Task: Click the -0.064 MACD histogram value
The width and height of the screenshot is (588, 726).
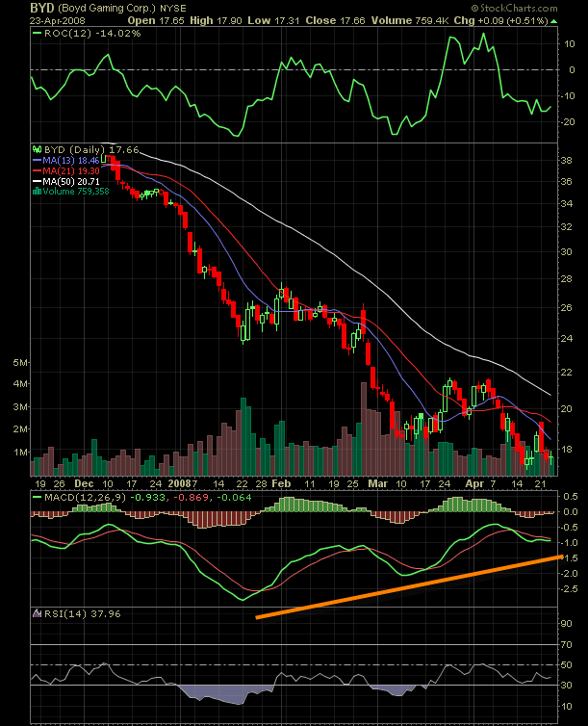Action: (234, 497)
